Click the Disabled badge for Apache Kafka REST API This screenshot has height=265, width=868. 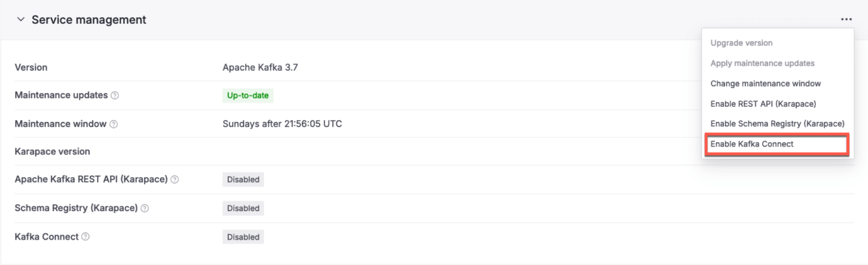(x=243, y=180)
